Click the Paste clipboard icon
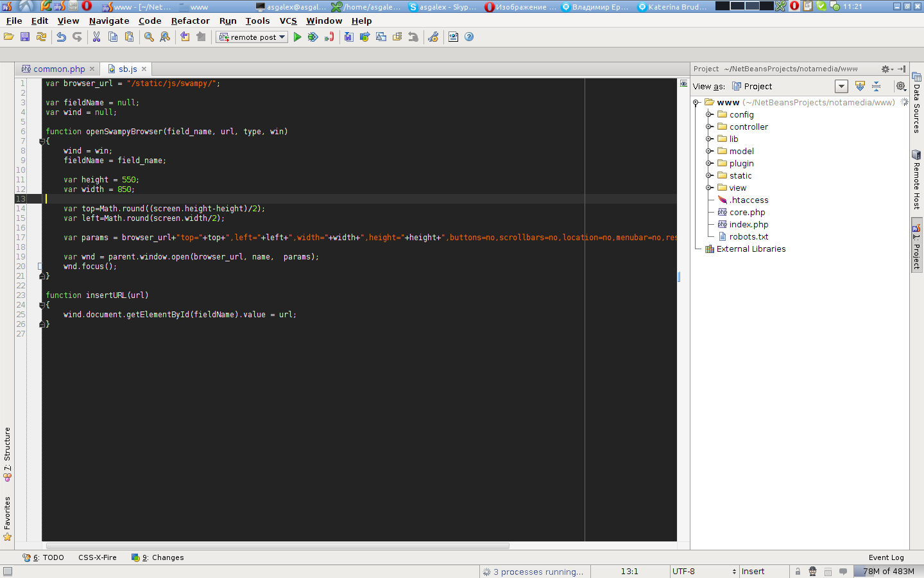This screenshot has height=578, width=924. point(129,37)
